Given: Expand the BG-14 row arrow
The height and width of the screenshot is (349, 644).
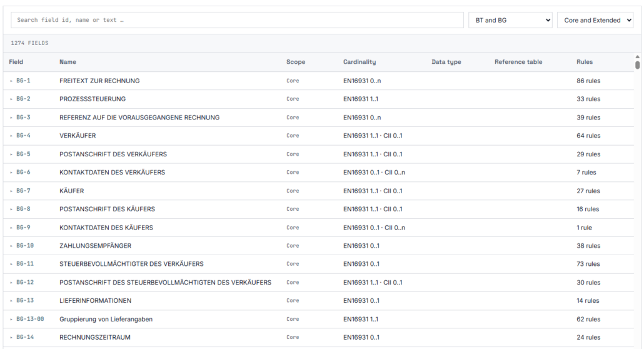Looking at the screenshot, I should [x=11, y=337].
